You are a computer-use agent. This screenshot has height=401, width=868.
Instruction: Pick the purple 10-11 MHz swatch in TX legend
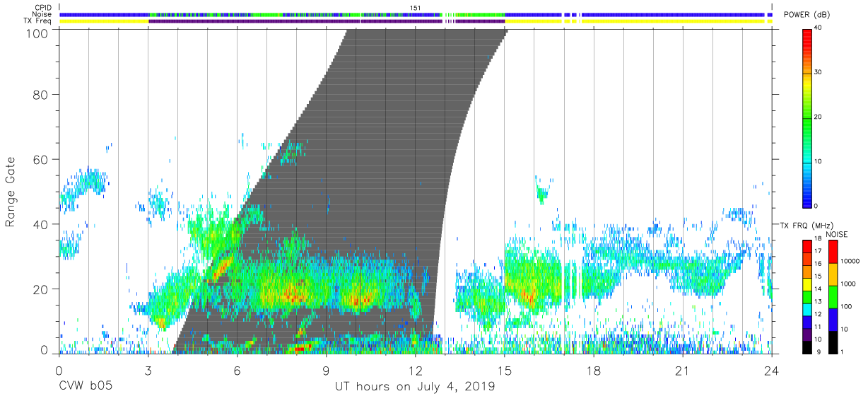tap(807, 333)
